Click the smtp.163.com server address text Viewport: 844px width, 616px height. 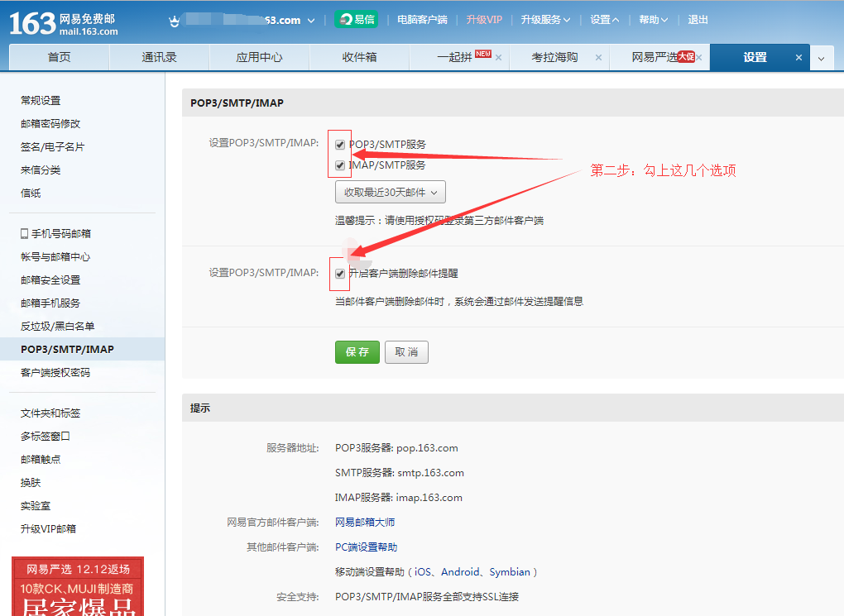pos(430,473)
